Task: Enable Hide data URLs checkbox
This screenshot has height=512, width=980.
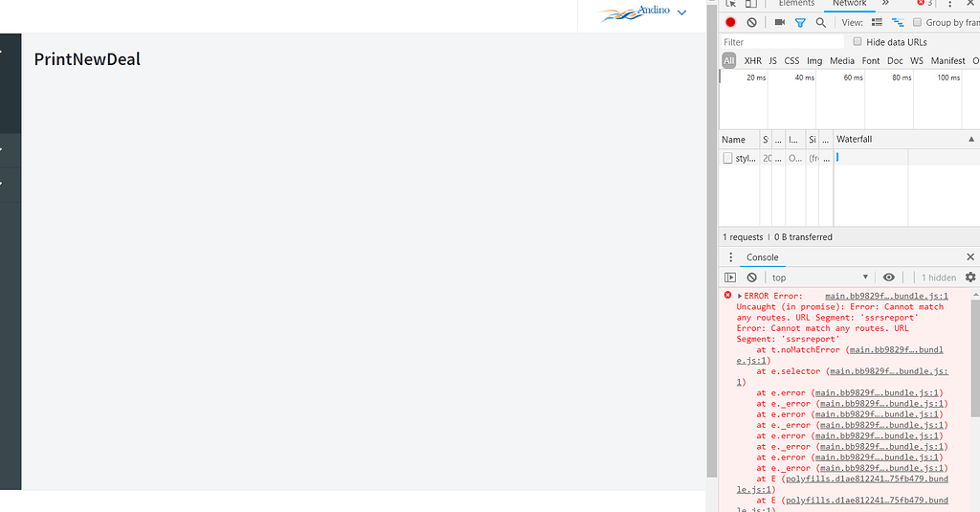Action: coord(857,42)
